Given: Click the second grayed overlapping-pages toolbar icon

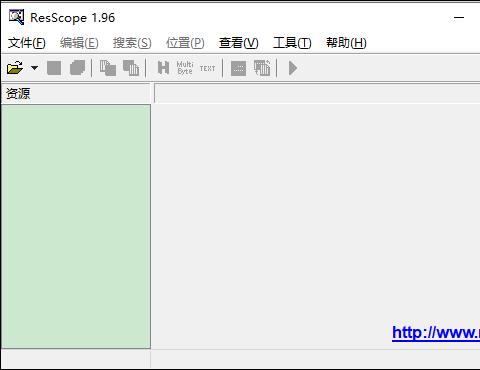Looking at the screenshot, I should 131,68.
